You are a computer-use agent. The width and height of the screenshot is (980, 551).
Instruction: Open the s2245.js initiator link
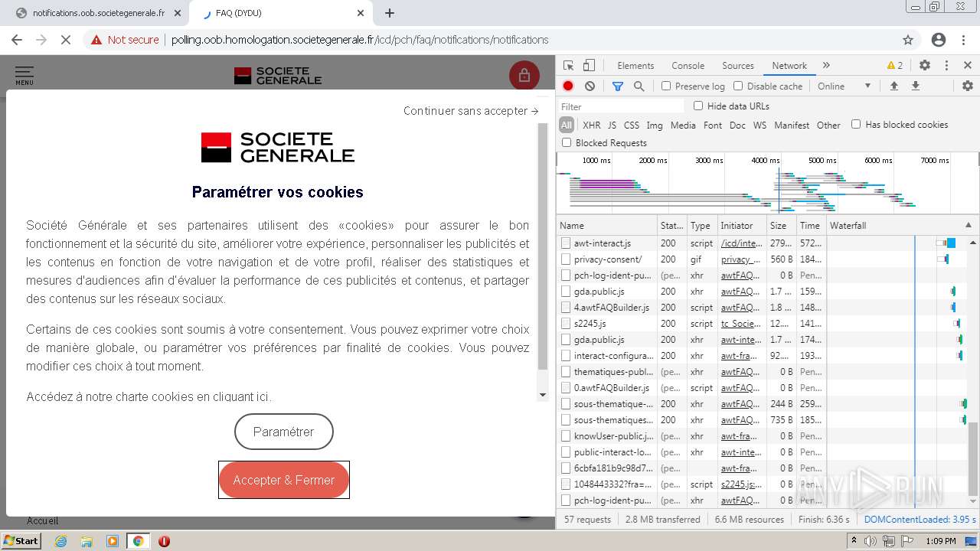(x=741, y=484)
